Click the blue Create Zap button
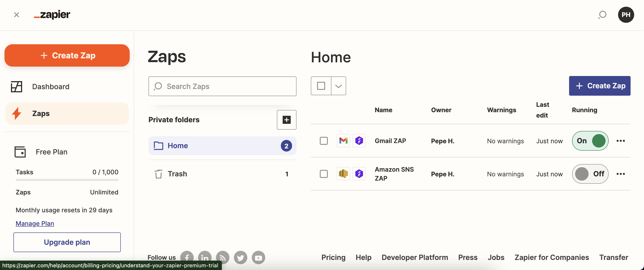This screenshot has width=644, height=270. [x=600, y=86]
